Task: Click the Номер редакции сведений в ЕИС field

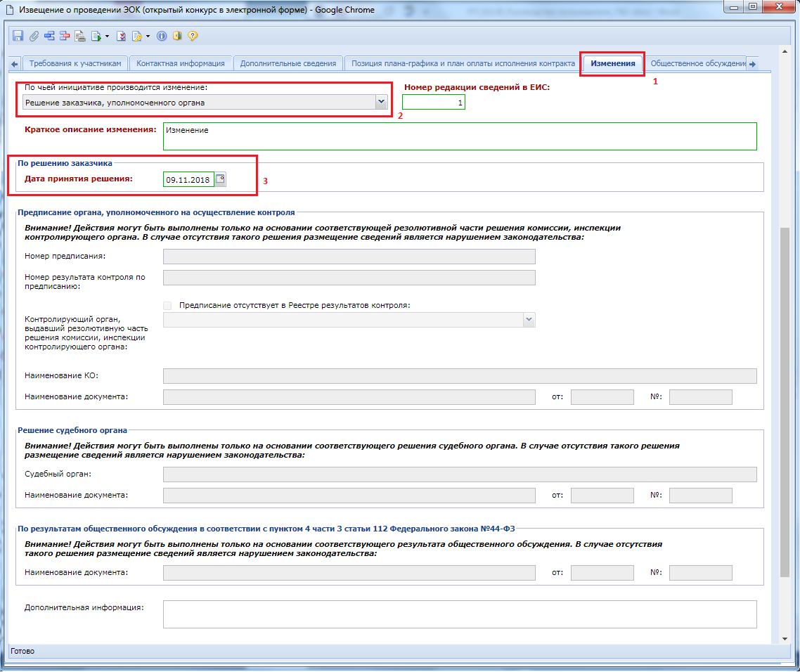Action: pyautogui.click(x=434, y=103)
